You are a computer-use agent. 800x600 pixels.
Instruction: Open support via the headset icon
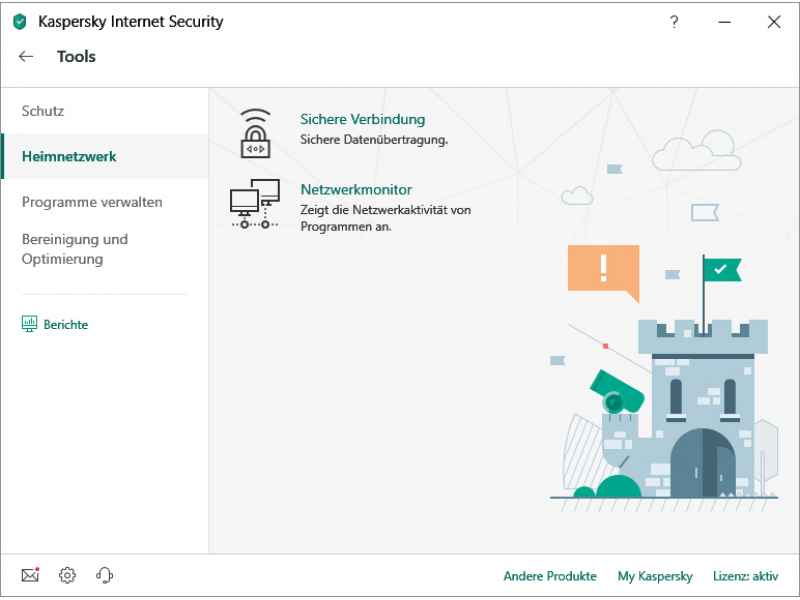[104, 575]
